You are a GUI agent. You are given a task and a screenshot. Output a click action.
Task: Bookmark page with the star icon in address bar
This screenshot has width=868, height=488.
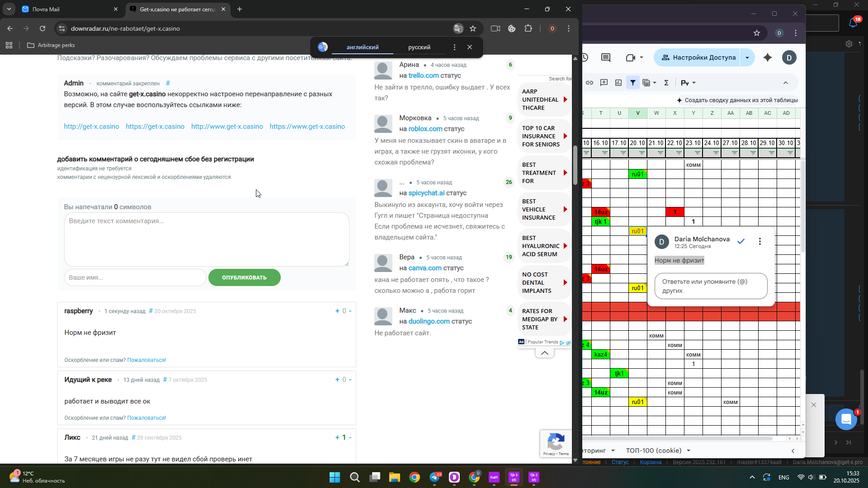(473, 28)
